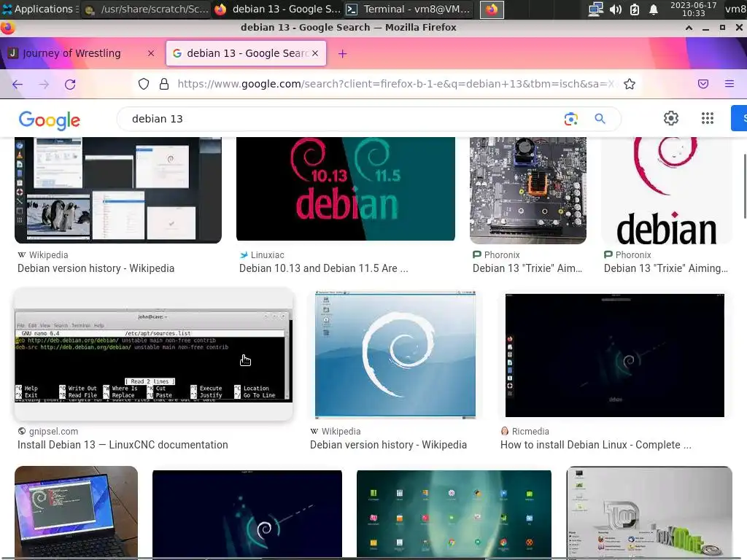Viewport: 747px width, 560px height.
Task: Open the laptop with terminal photo
Action: (76, 511)
